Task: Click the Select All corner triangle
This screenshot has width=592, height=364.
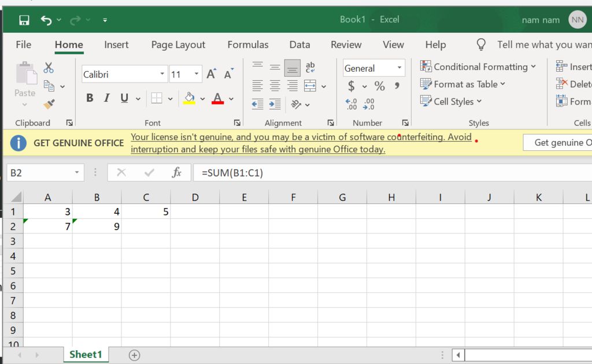Action: [15, 197]
